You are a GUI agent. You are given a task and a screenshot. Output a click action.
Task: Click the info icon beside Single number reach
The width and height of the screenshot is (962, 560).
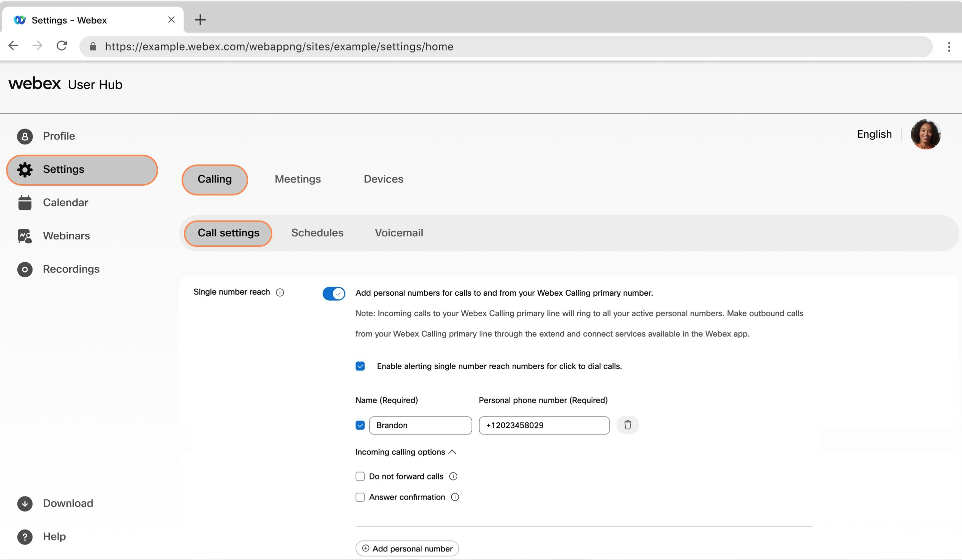[x=280, y=293]
